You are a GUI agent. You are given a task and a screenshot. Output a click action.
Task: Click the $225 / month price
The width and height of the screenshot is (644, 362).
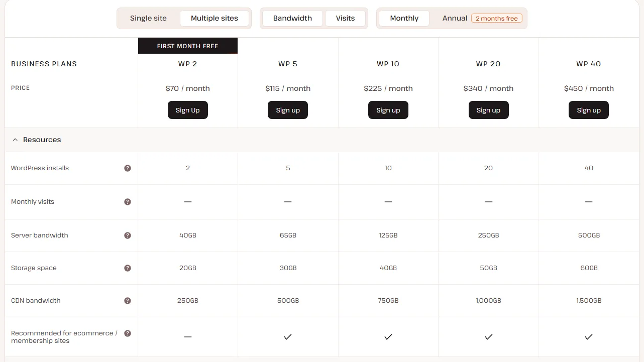(388, 88)
